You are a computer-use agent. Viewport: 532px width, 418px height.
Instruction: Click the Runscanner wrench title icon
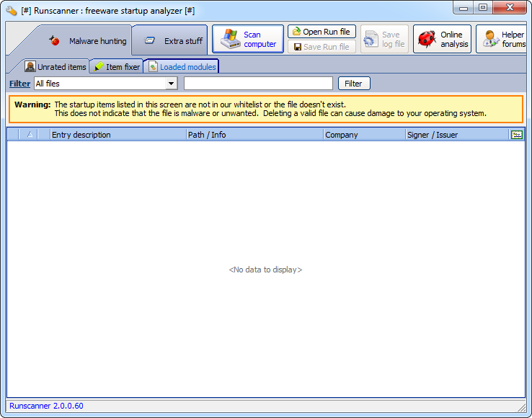click(12, 11)
